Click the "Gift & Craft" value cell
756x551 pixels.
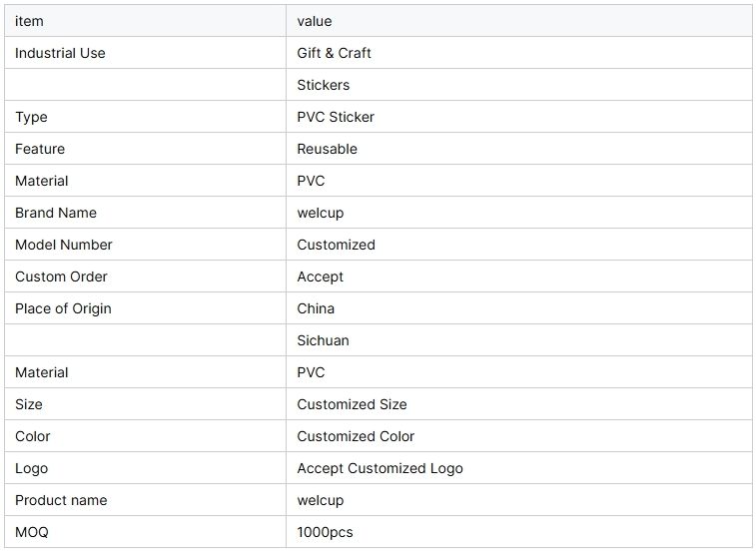coord(335,53)
